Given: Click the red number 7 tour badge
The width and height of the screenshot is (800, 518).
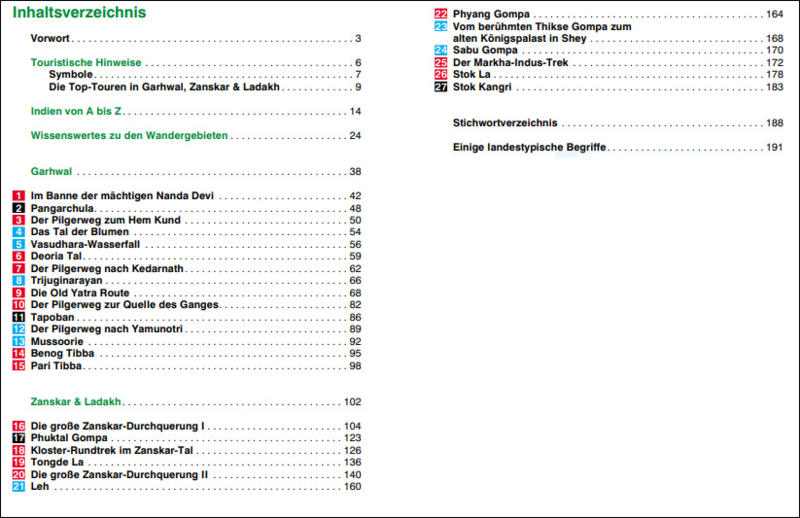Looking at the screenshot, I should coord(18,268).
